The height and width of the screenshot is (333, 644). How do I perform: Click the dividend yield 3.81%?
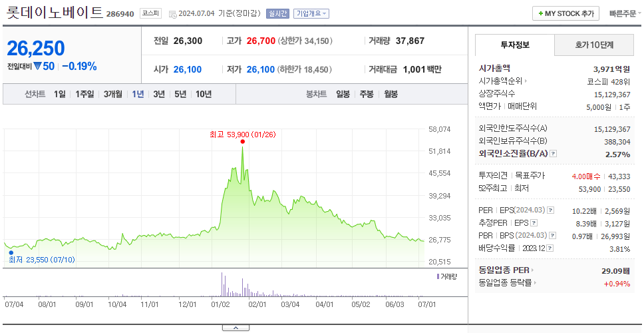click(620, 249)
